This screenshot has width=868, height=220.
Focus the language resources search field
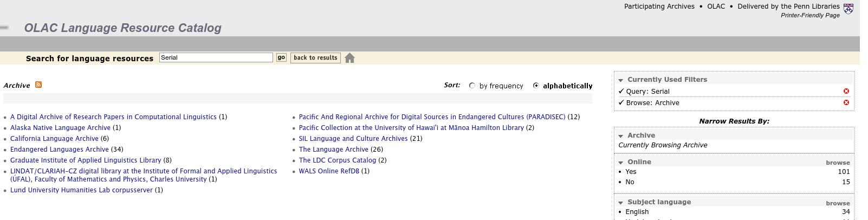click(216, 57)
